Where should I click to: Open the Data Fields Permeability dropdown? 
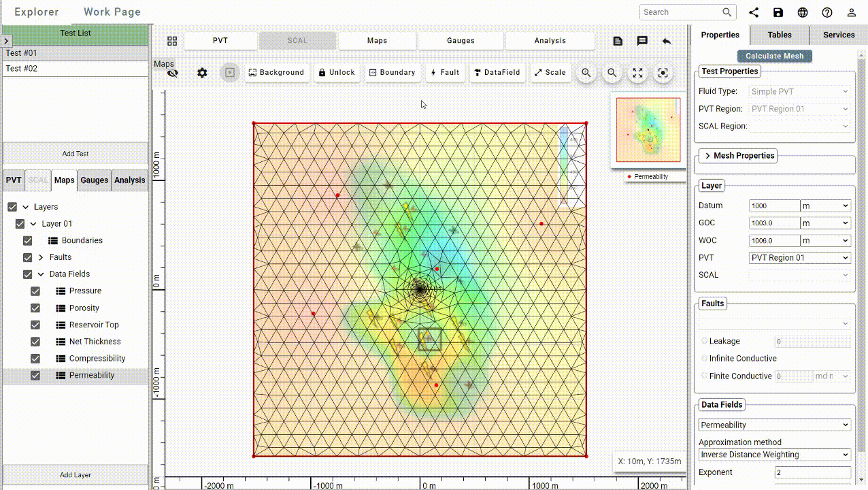click(x=775, y=425)
